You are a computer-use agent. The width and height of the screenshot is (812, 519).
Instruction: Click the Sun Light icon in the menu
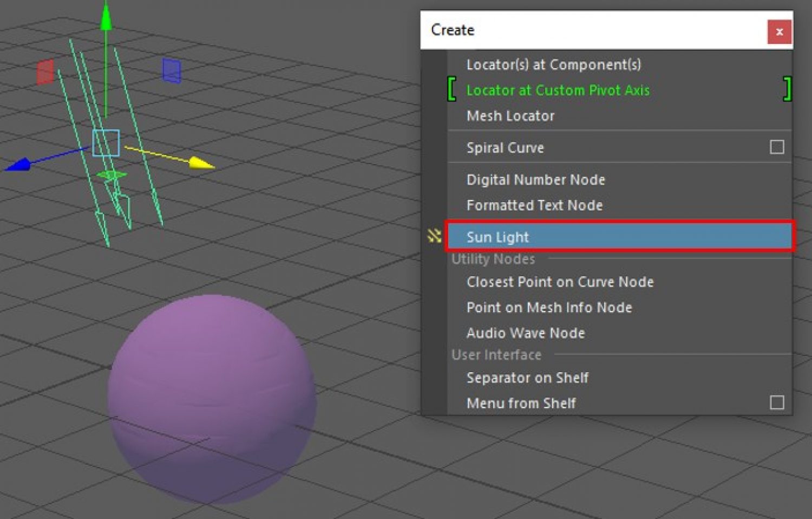[x=434, y=236]
